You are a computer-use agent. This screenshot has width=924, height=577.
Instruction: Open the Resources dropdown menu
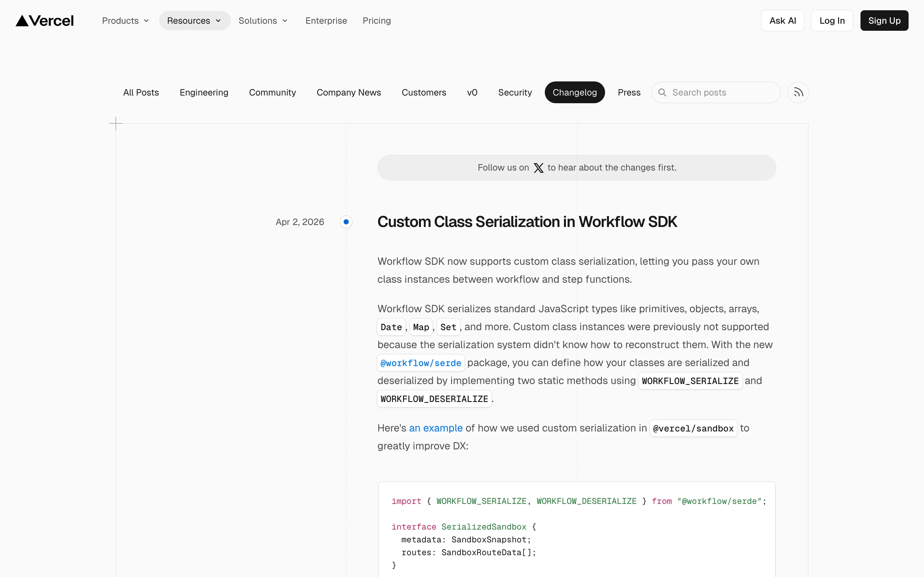194,21
